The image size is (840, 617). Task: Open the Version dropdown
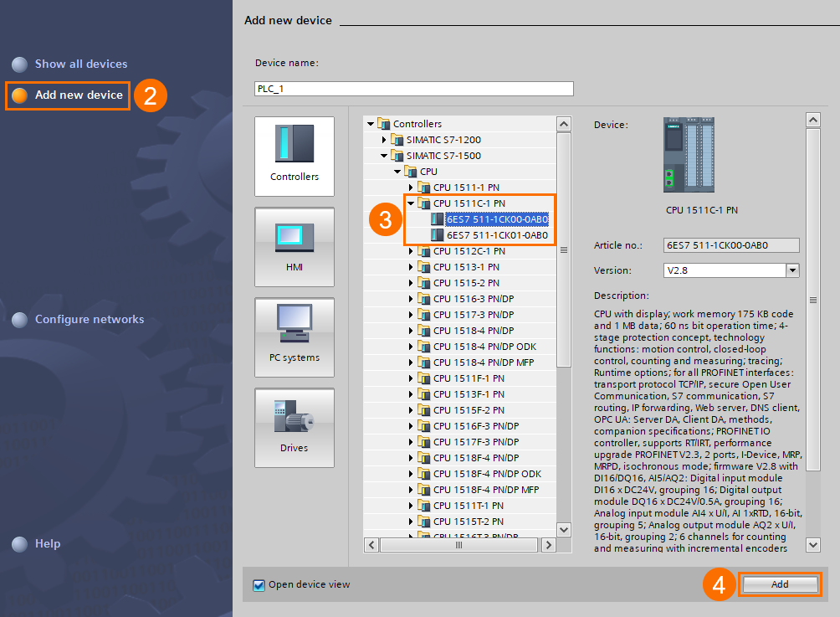click(x=793, y=270)
